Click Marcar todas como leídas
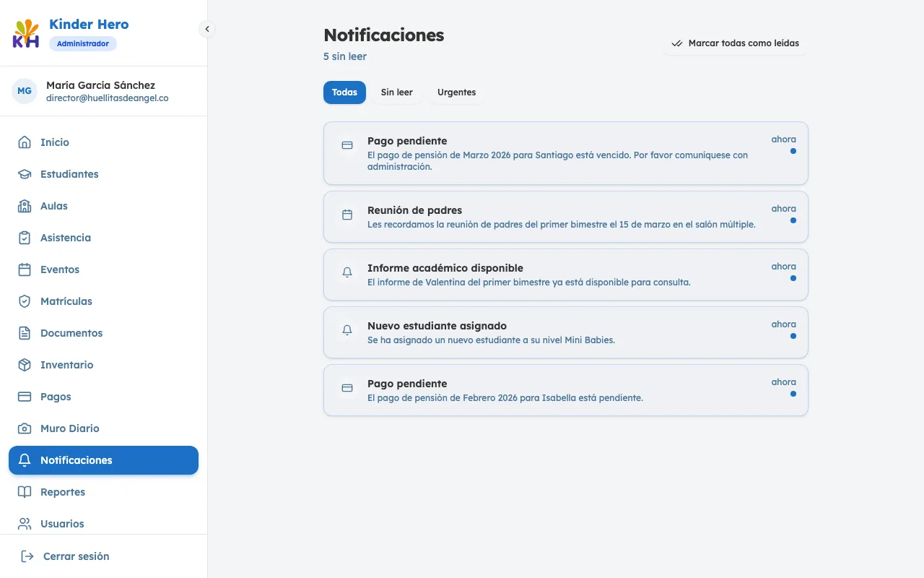924x578 pixels. click(735, 43)
